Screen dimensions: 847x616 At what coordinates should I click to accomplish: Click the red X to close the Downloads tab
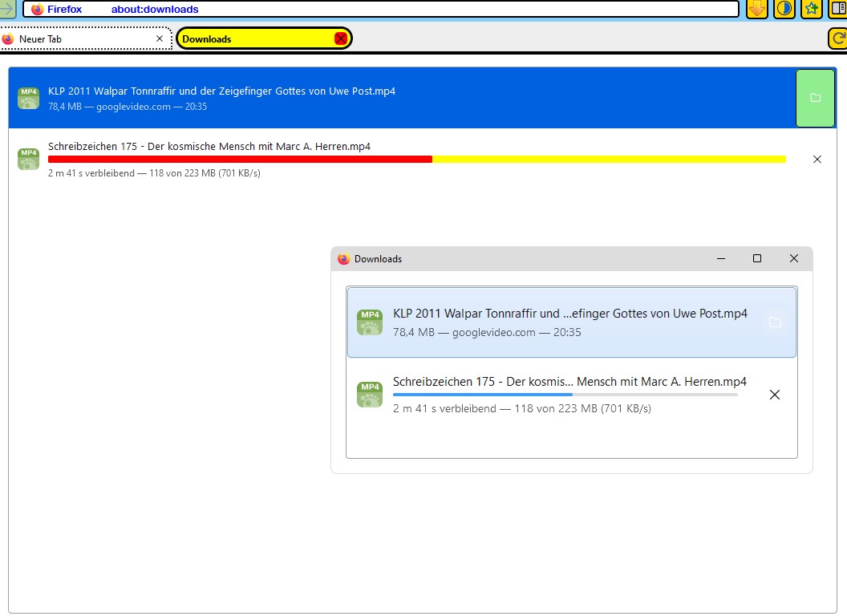340,38
